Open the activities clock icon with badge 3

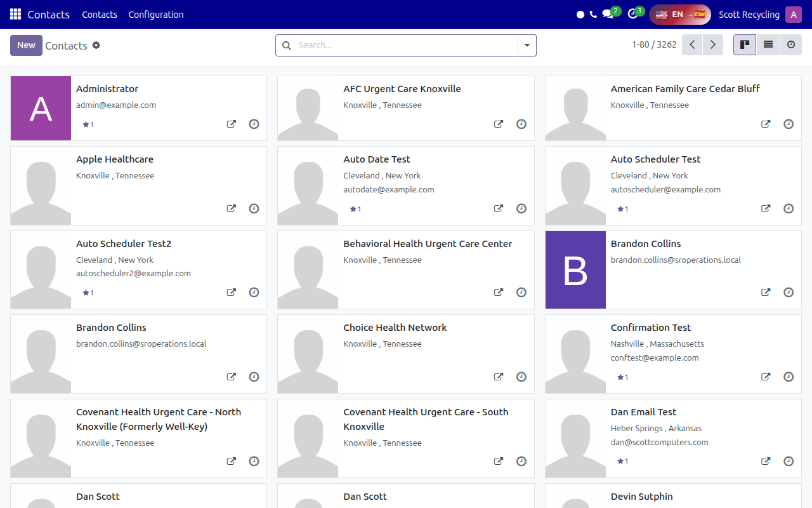[632, 15]
